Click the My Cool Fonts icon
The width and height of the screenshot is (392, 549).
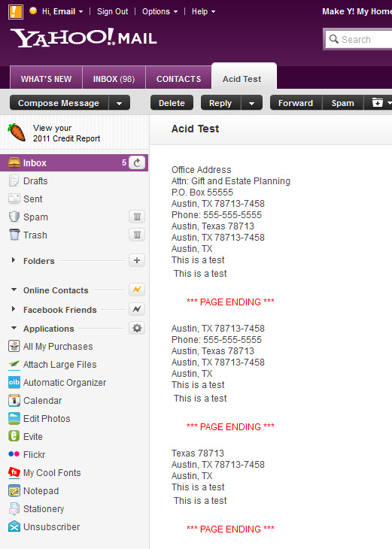pyautogui.click(x=14, y=472)
